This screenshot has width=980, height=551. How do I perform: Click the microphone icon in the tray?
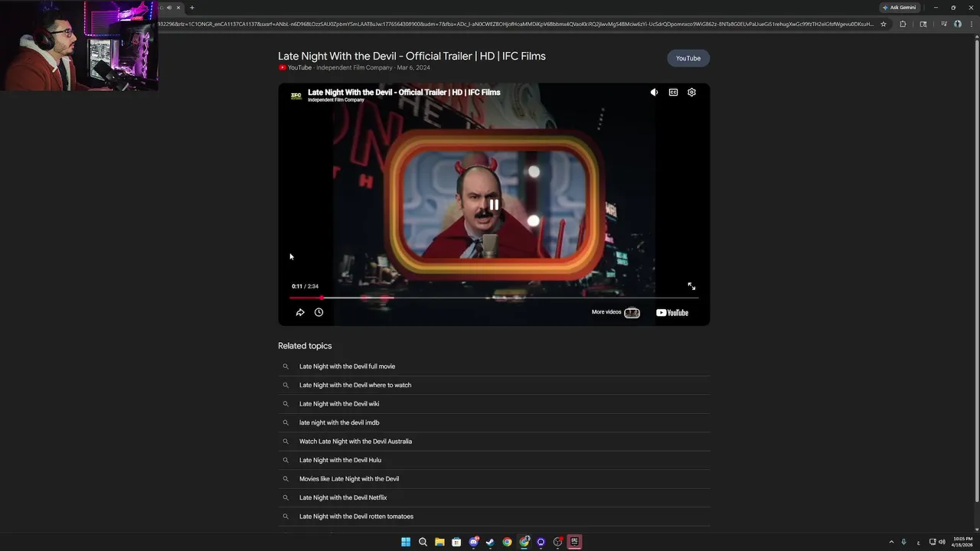(x=904, y=542)
